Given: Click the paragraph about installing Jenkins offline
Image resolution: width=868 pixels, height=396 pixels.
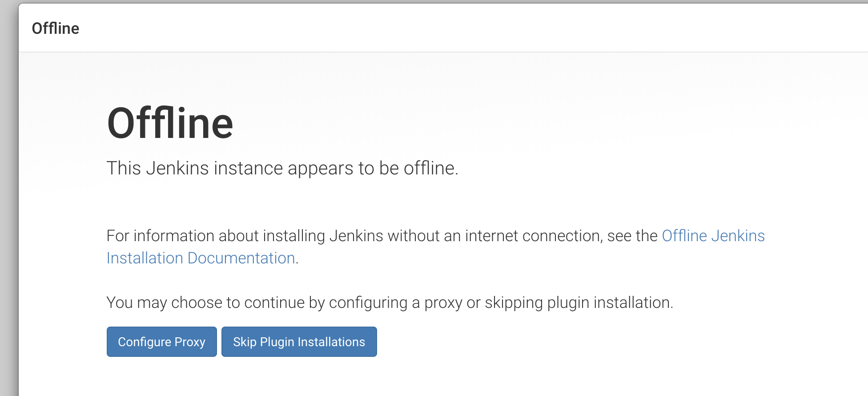Looking at the screenshot, I should tap(382, 236).
